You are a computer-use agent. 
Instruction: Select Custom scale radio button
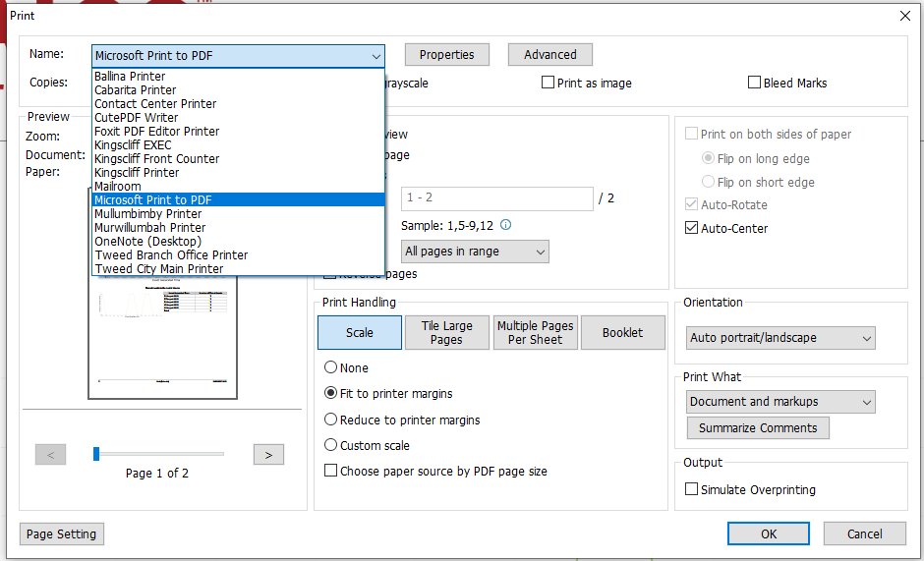(330, 445)
